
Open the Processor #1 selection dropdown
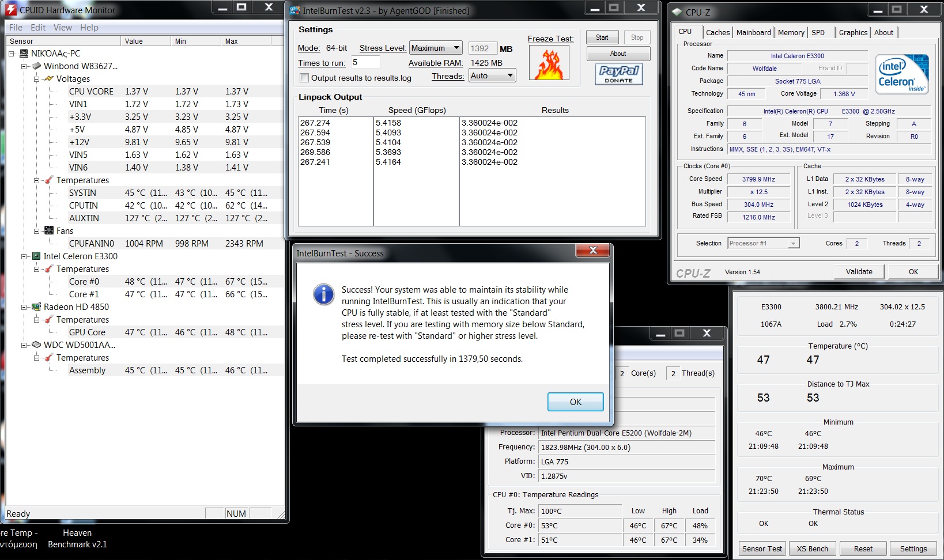coord(764,243)
